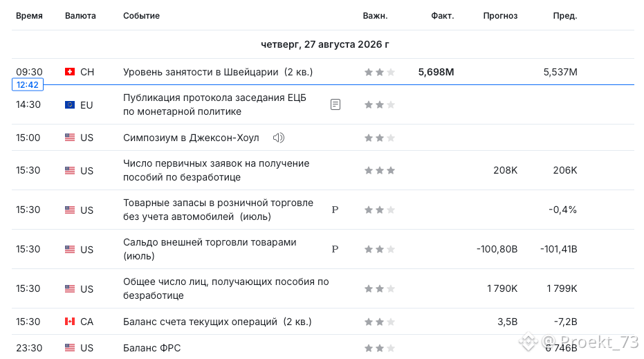Click the stars in Публикация протокола ЕЦБ row

[380, 104]
